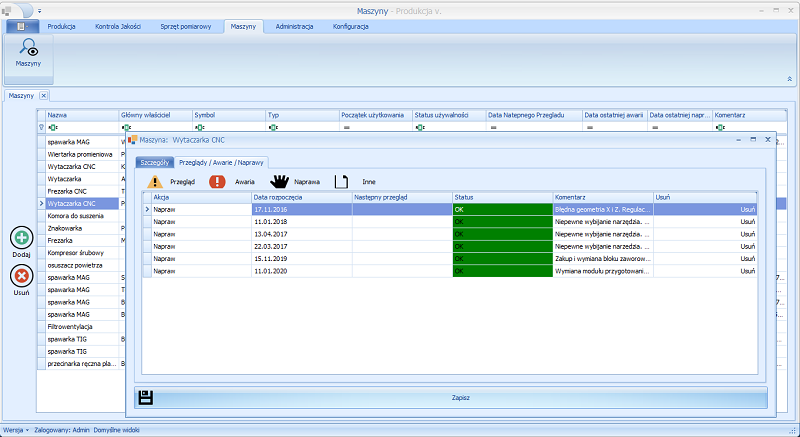Viewport: 800px width, 437px height.
Task: Add Inne entry with document icon
Action: pos(341,182)
